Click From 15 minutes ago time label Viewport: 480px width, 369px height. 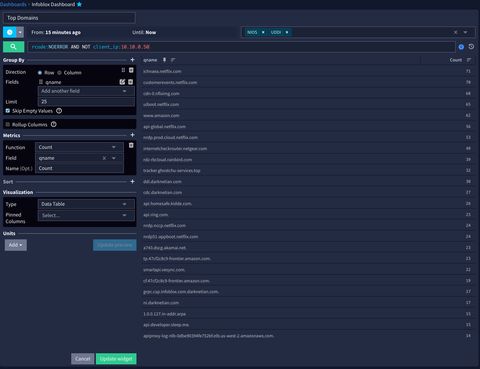56,32
